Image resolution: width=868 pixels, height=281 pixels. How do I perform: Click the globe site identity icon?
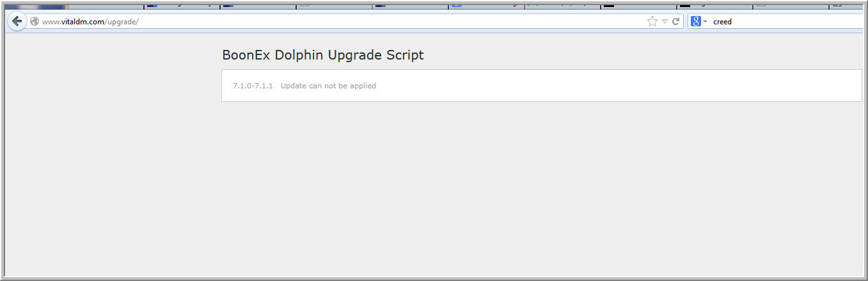35,21
